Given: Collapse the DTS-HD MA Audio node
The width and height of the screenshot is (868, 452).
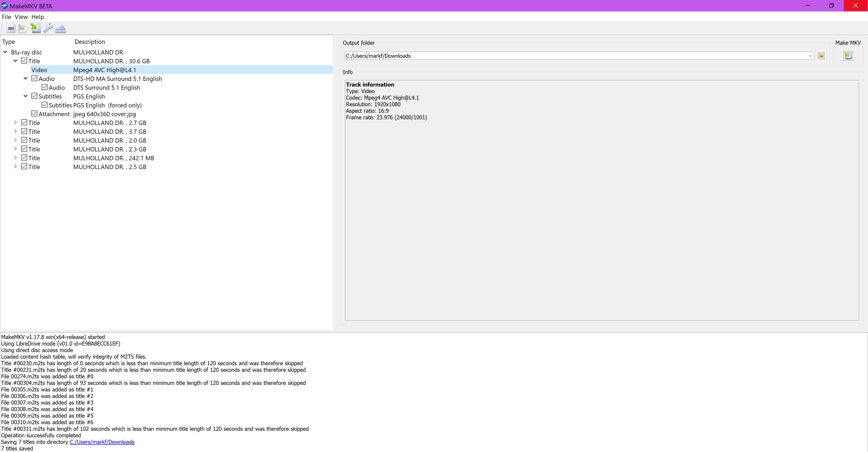Looking at the screenshot, I should click(x=26, y=78).
